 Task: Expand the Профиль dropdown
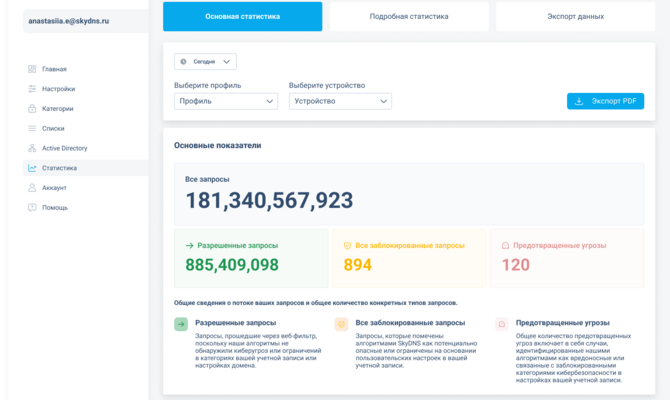coord(225,101)
